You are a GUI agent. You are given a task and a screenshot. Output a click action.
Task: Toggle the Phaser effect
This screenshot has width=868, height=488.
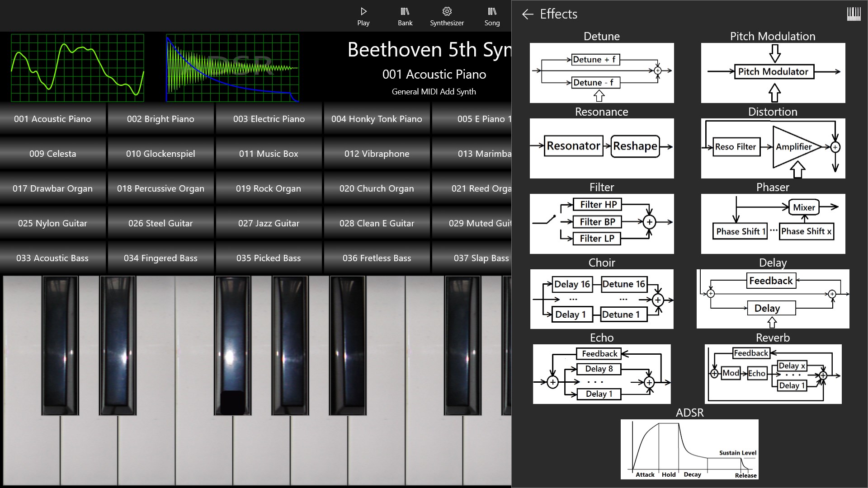tap(773, 223)
